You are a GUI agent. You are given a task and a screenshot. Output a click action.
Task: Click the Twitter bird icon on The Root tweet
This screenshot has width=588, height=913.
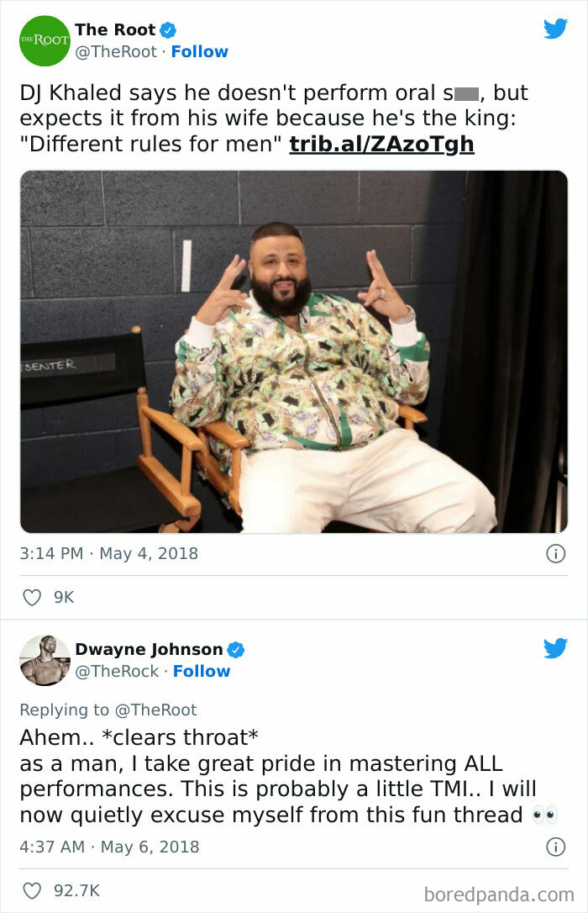(556, 28)
